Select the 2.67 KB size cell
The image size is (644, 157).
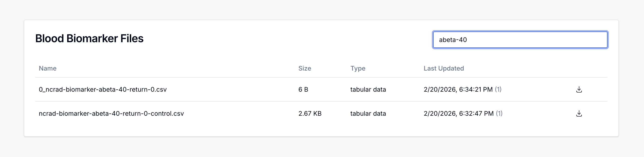(x=310, y=113)
